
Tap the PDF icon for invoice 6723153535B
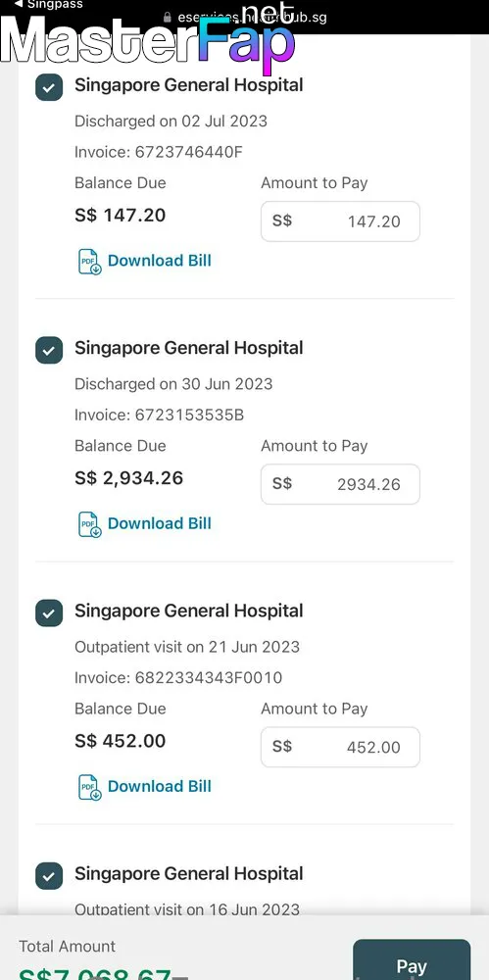coord(89,523)
